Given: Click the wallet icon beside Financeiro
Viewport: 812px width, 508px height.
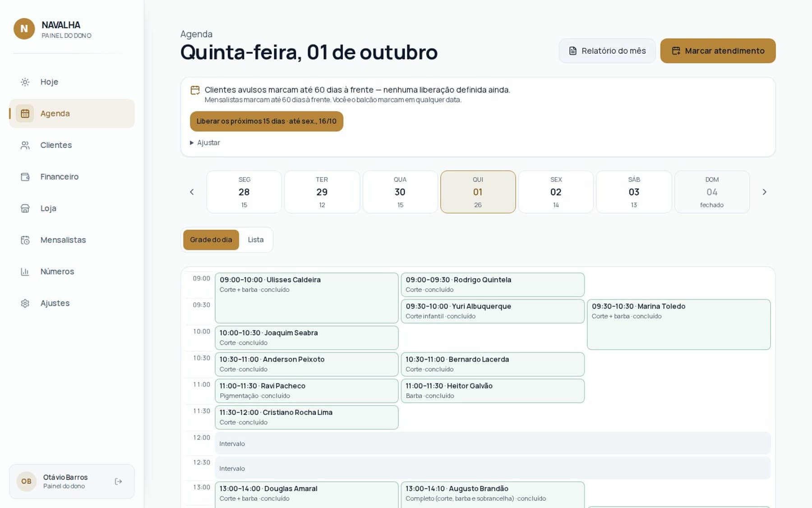Looking at the screenshot, I should pyautogui.click(x=25, y=177).
